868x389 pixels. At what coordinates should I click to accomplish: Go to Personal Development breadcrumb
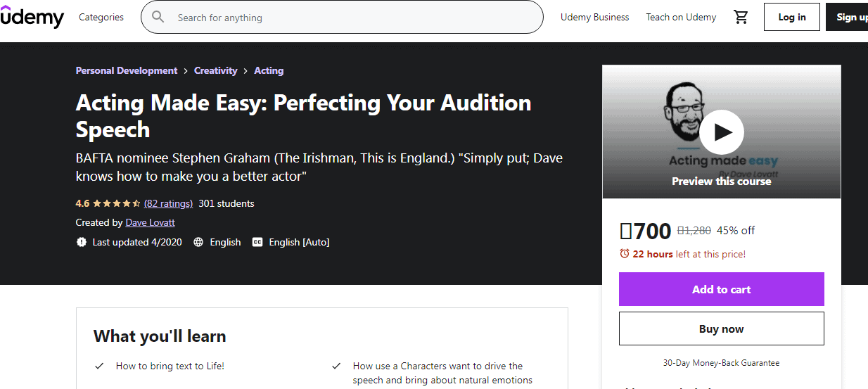pyautogui.click(x=127, y=70)
